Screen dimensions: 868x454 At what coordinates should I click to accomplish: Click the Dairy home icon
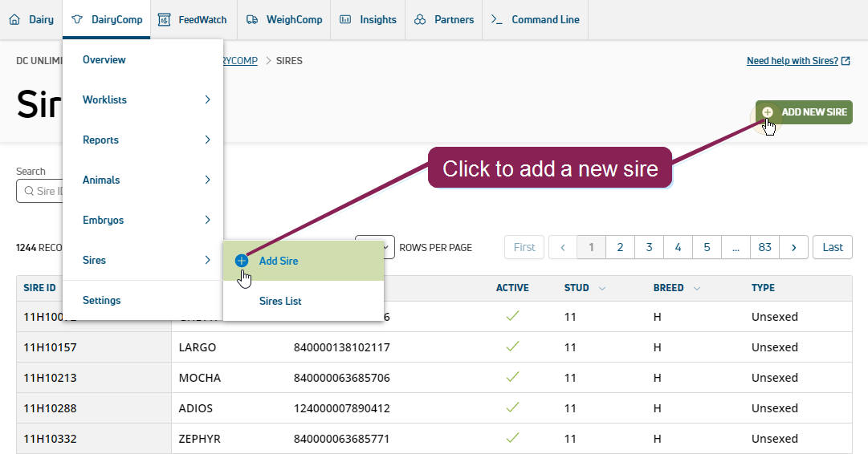14,20
